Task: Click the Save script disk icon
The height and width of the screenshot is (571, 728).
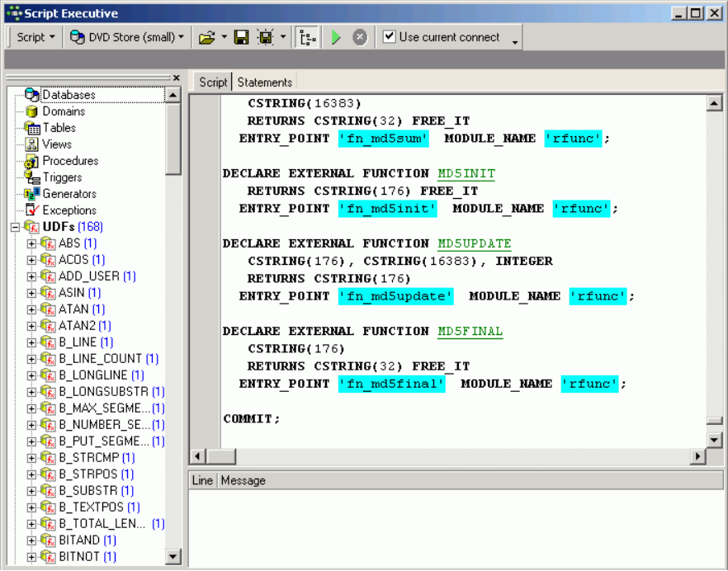Action: 242,37
